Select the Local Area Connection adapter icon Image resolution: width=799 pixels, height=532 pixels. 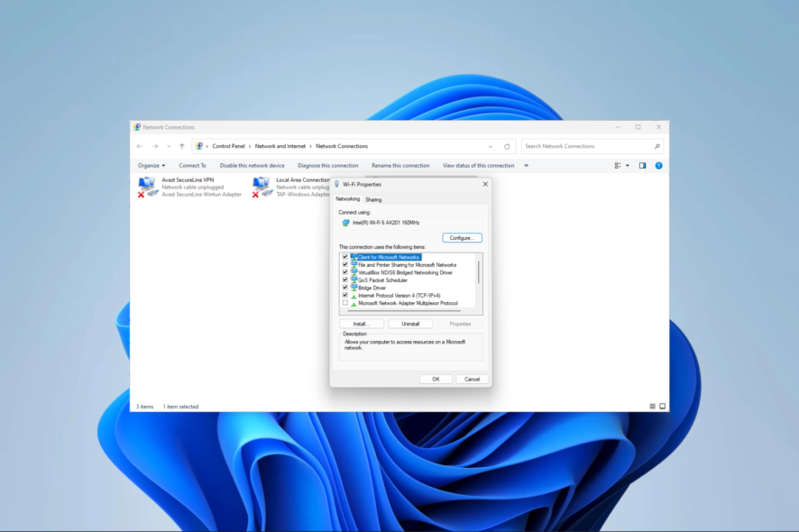(262, 187)
